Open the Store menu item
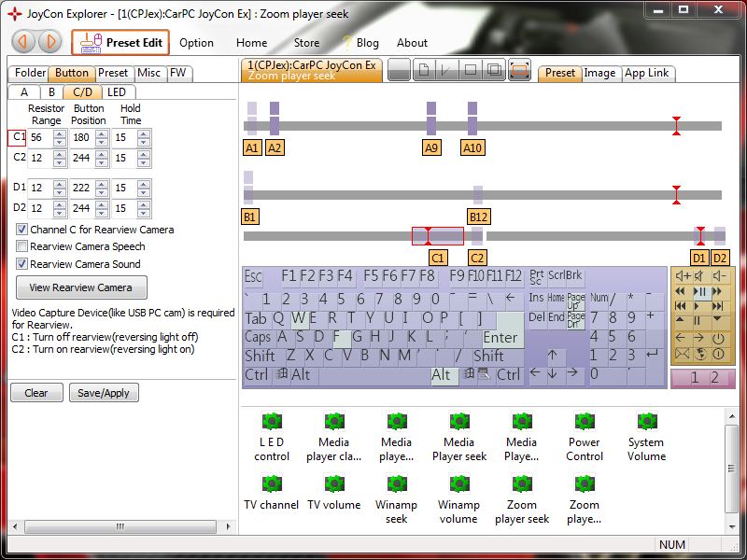Screen dimensions: 747x560 click(x=306, y=43)
